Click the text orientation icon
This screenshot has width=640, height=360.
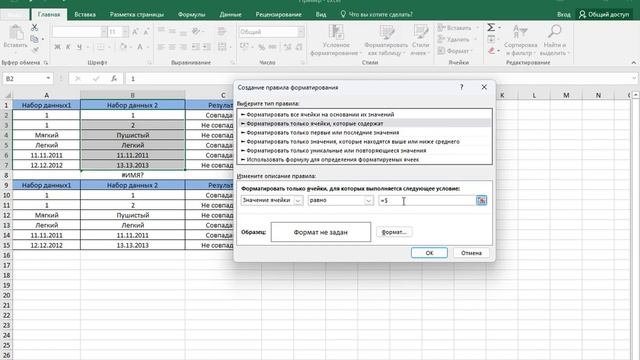point(196,31)
